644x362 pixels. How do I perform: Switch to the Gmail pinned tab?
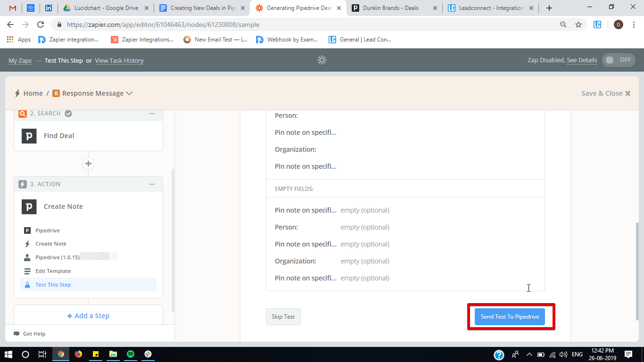(x=13, y=8)
